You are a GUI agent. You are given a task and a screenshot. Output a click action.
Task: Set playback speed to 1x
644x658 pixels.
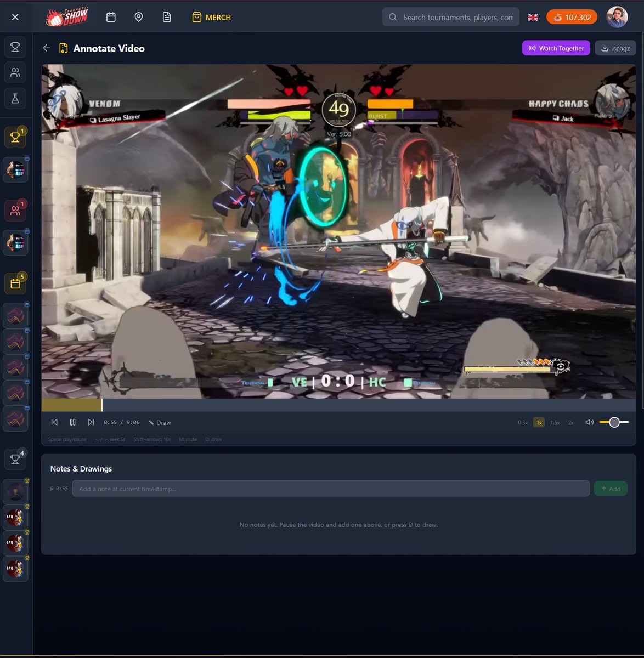tap(539, 423)
